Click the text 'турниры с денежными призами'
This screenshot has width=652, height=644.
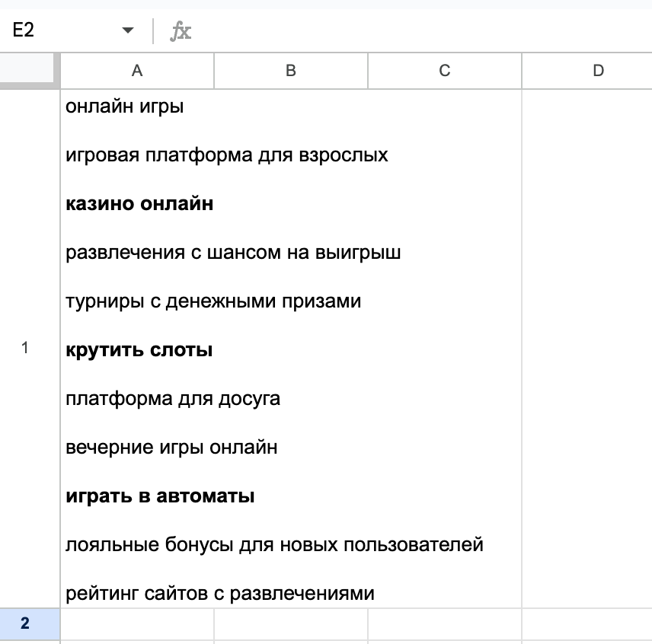[x=213, y=301]
